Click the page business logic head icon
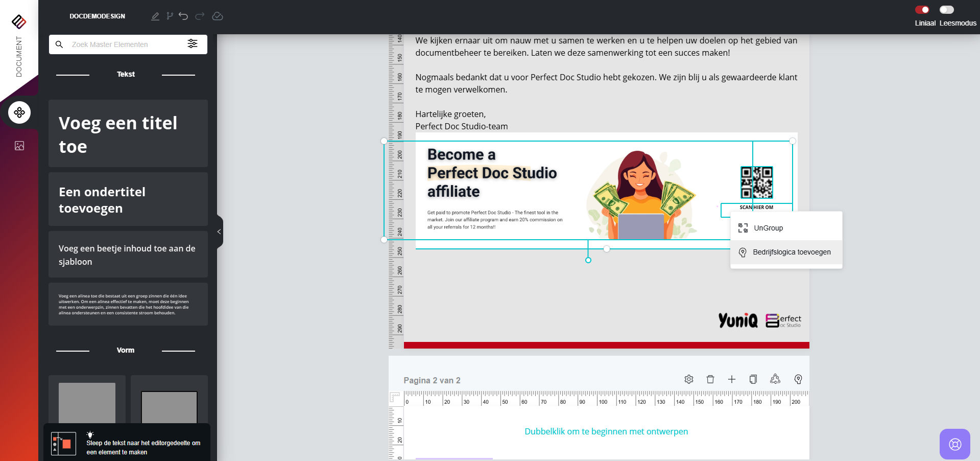The height and width of the screenshot is (461, 980). click(x=798, y=379)
